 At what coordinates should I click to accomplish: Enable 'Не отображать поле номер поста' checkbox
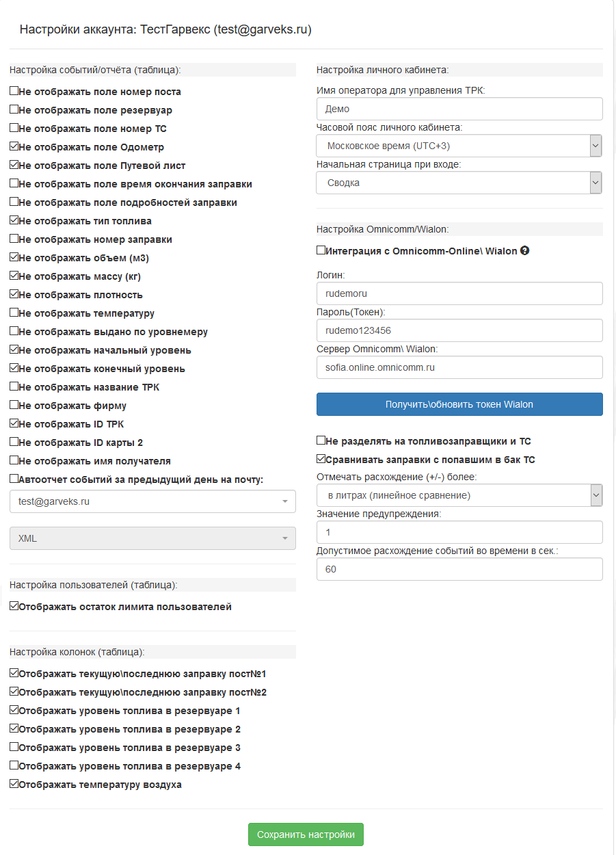pos(14,91)
